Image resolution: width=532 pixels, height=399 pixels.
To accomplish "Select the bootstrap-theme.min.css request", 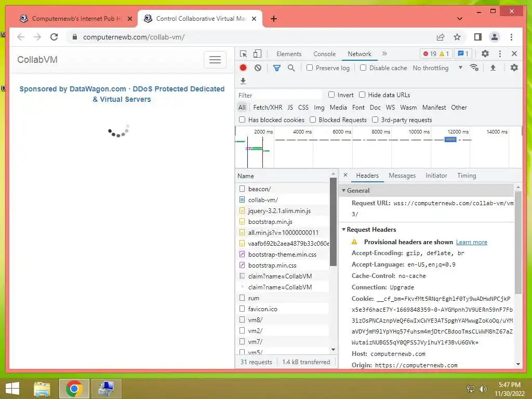I will [x=283, y=255].
